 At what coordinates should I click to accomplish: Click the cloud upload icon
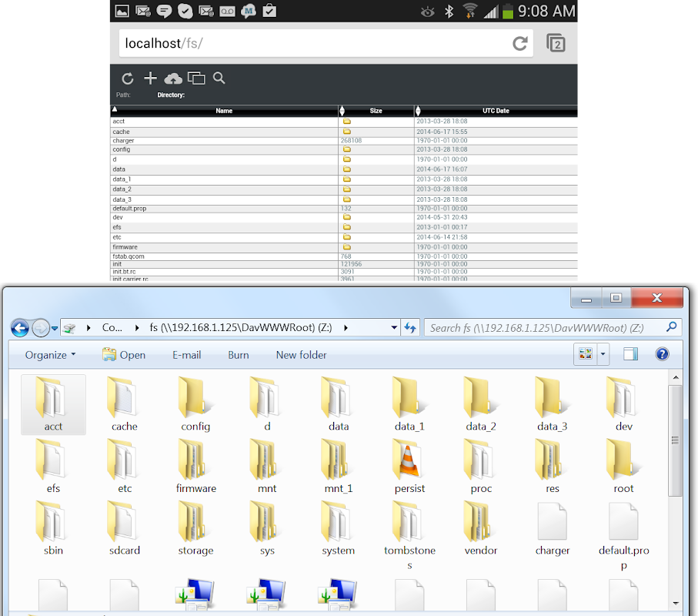coord(173,79)
